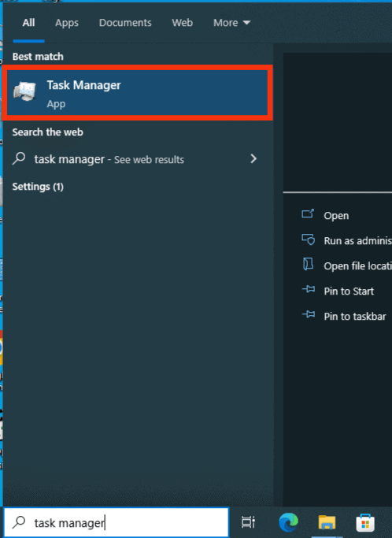
Task: Click the Run as administrator shield icon
Action: pyautogui.click(x=308, y=239)
